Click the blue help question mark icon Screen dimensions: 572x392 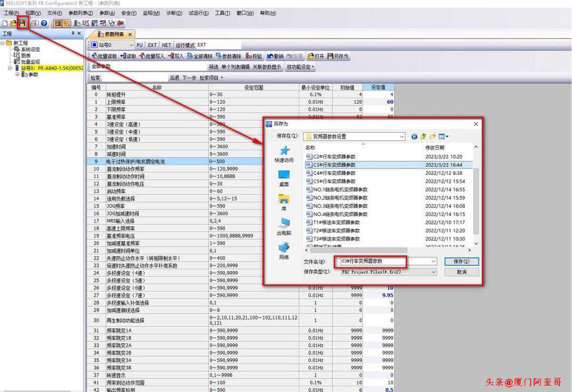44,23
